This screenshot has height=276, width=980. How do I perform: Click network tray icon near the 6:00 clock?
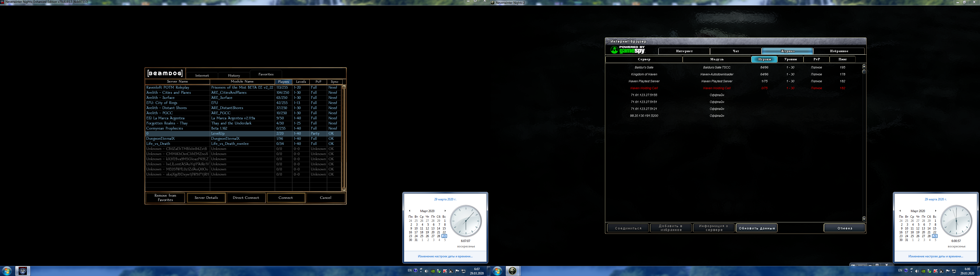point(954,271)
